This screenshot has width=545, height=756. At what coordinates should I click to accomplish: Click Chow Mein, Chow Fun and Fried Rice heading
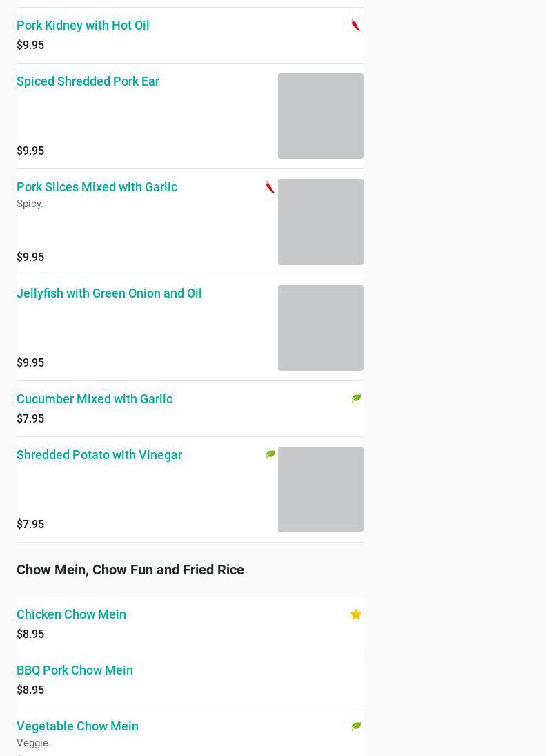click(x=130, y=570)
